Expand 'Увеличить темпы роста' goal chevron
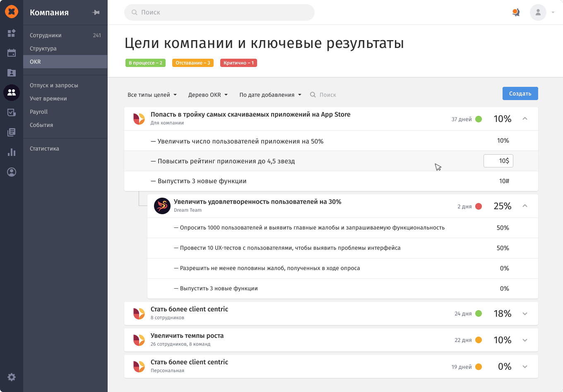Image resolution: width=563 pixels, height=392 pixels. [x=525, y=340]
